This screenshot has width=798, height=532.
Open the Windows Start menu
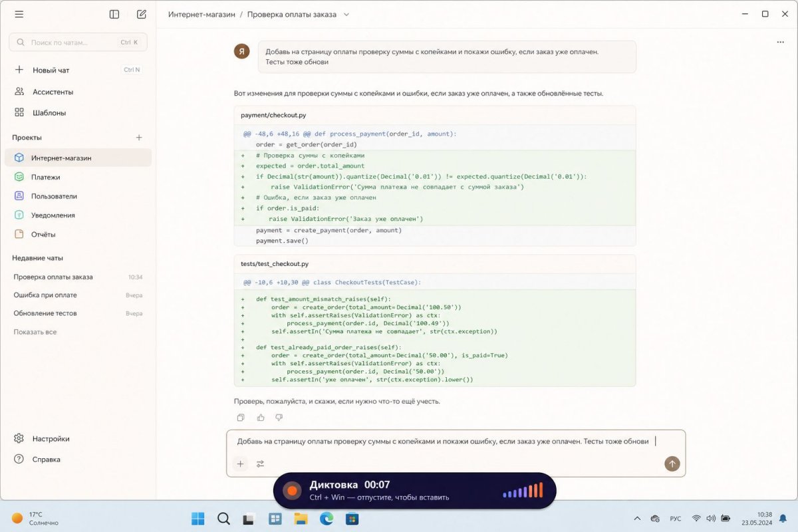point(198,518)
